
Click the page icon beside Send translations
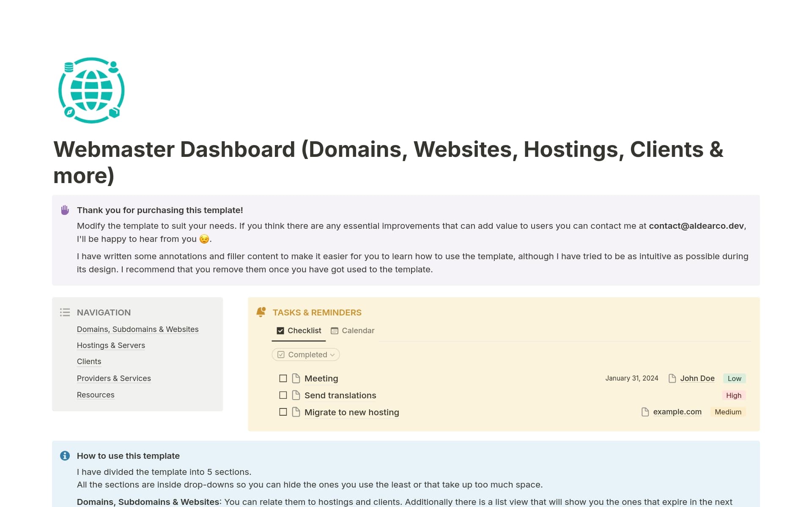295,395
